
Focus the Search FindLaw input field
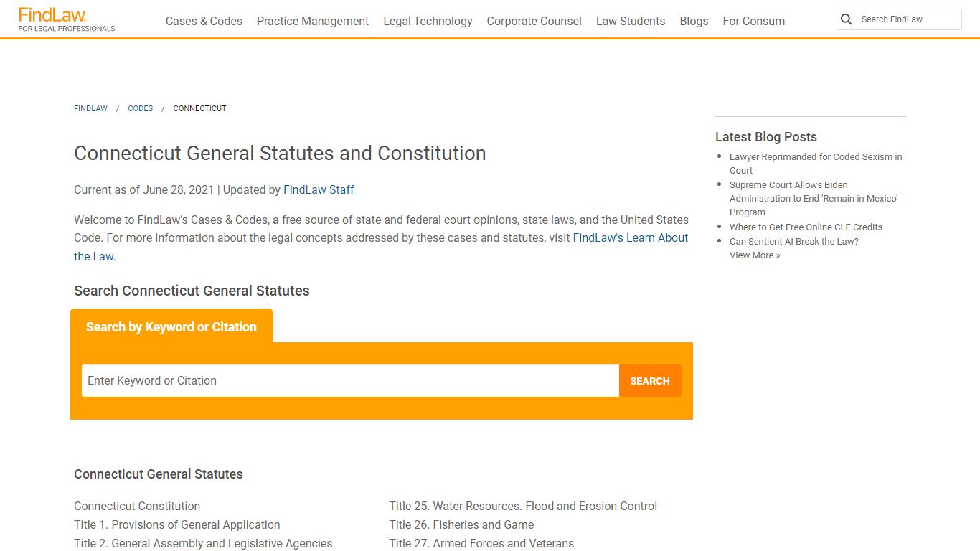point(908,19)
